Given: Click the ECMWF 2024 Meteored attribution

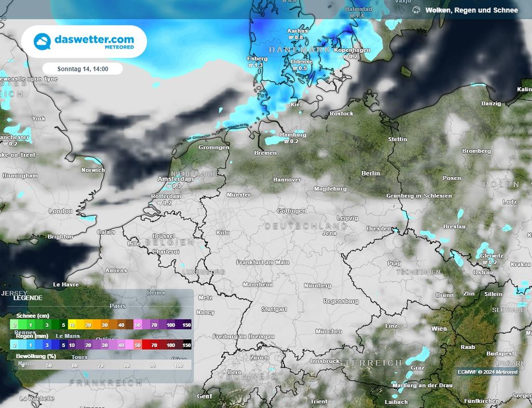Looking at the screenshot, I should coord(487,372).
